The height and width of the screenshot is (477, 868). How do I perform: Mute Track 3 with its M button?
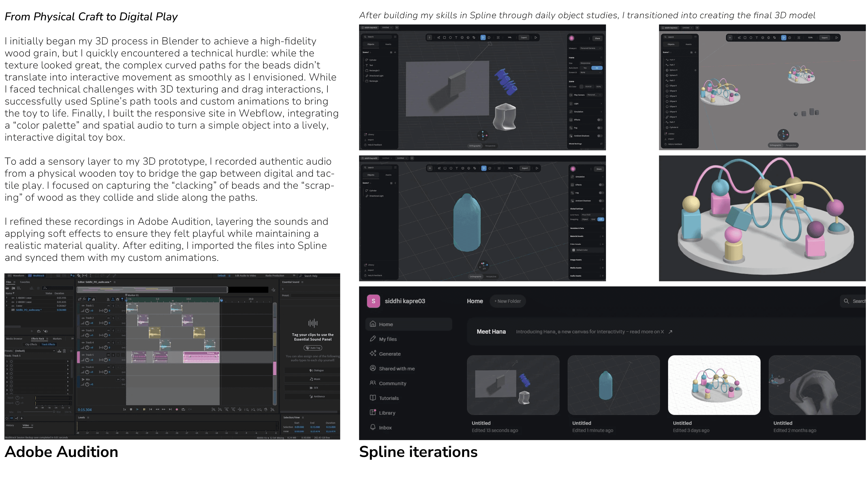[x=109, y=331]
